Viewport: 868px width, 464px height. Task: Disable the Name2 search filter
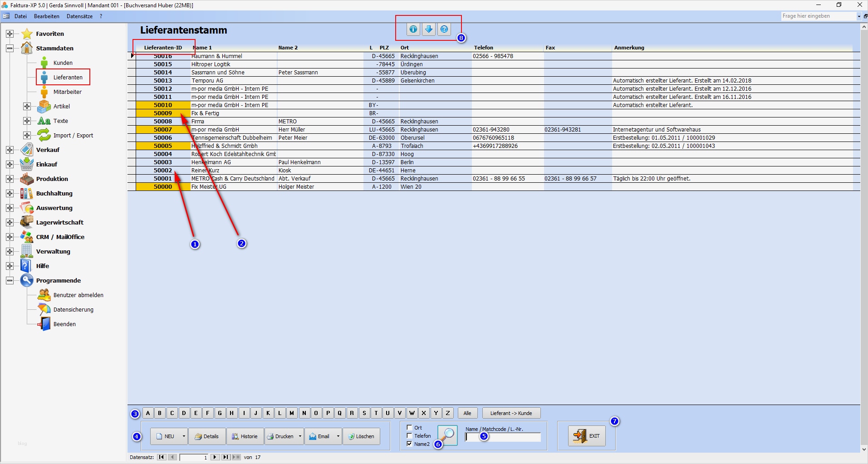tap(409, 444)
